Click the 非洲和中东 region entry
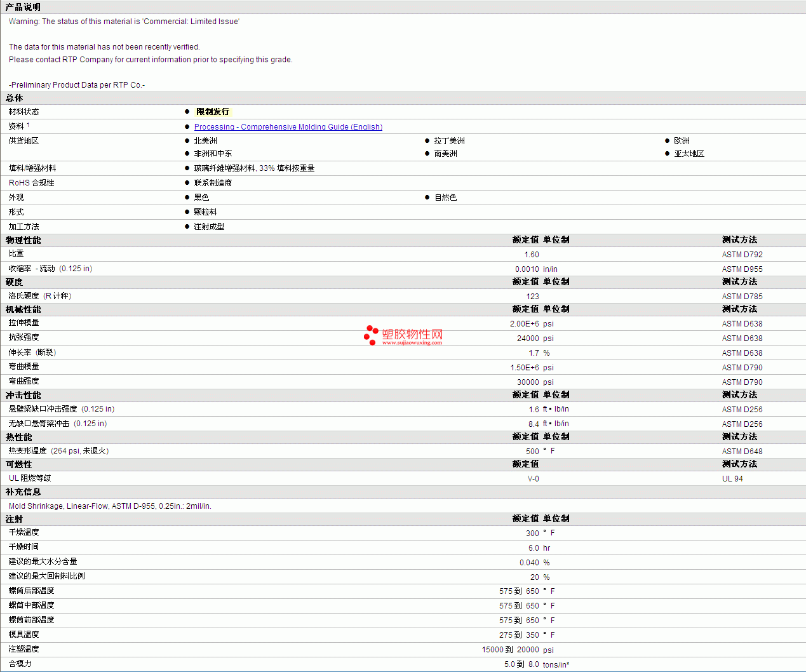The width and height of the screenshot is (806, 672). (x=213, y=154)
